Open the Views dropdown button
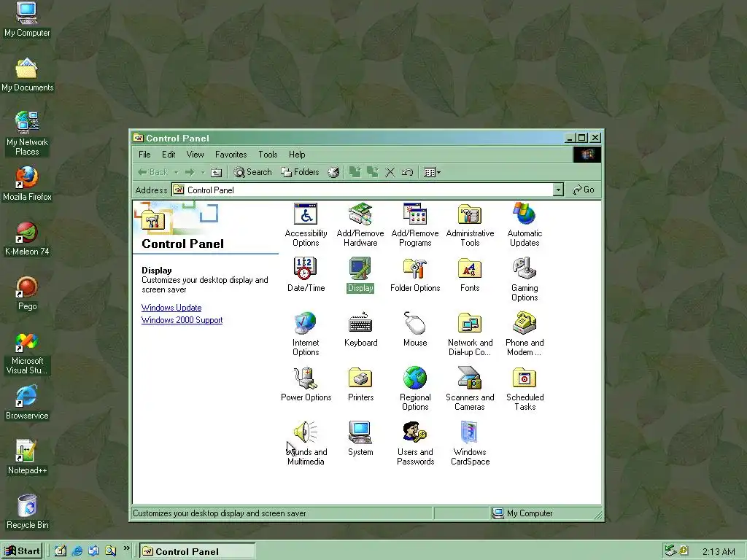747x560 pixels. [432, 172]
